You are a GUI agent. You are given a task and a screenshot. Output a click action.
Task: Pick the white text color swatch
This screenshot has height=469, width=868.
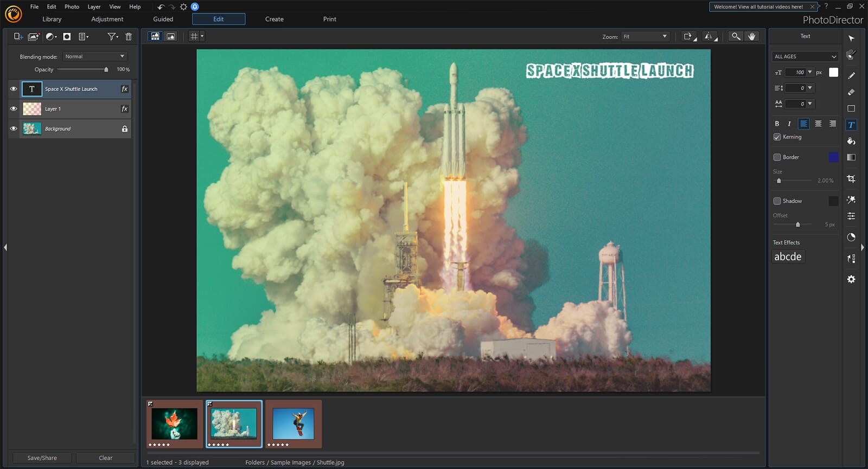(833, 72)
